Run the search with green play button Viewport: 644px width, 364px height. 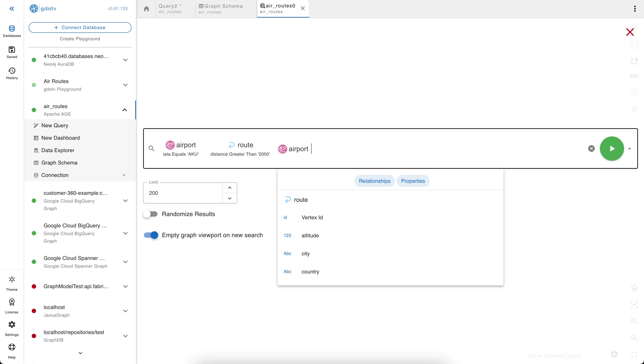pyautogui.click(x=612, y=148)
